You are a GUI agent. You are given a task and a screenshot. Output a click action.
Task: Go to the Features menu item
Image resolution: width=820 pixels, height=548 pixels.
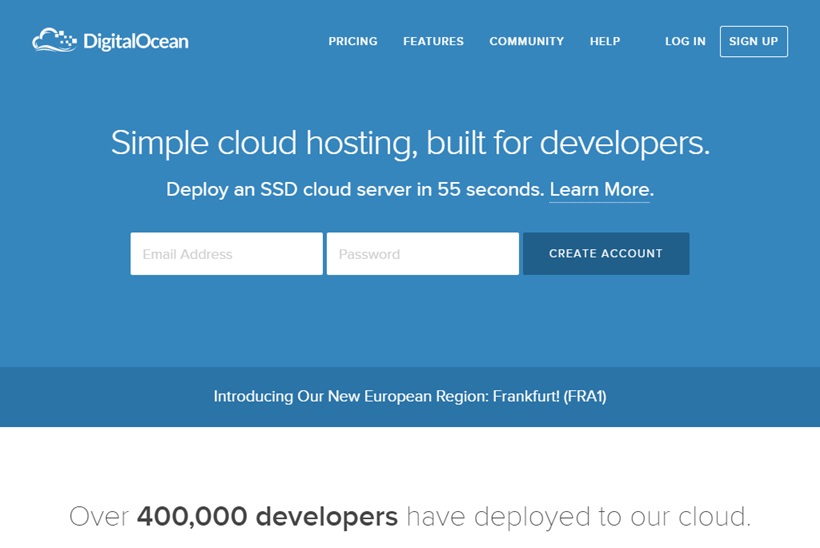tap(433, 41)
